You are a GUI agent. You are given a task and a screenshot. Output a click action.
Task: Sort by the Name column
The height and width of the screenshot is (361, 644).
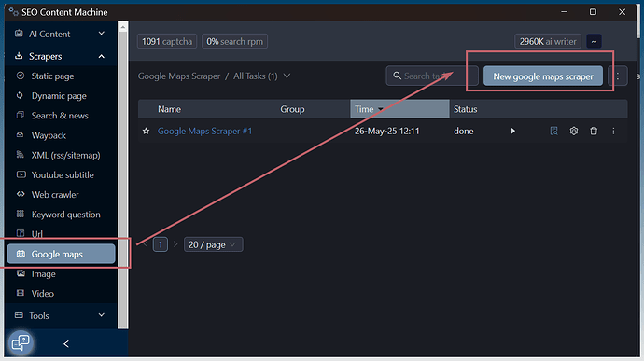[x=169, y=109]
